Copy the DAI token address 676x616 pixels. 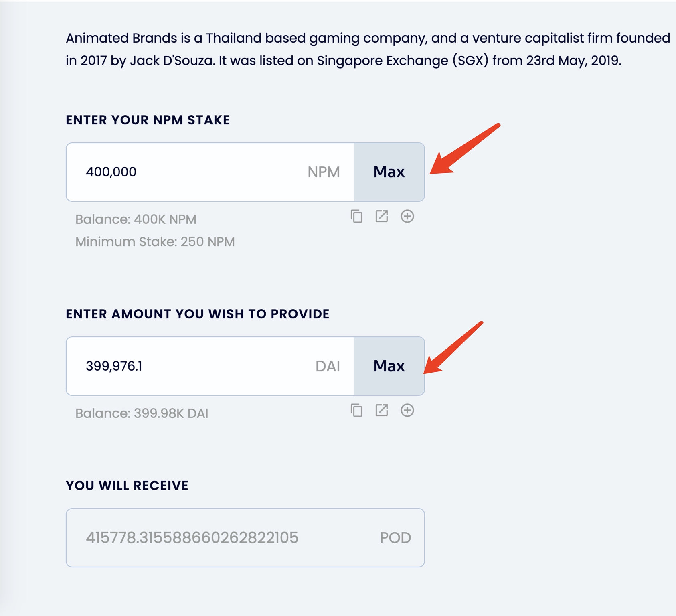(356, 411)
